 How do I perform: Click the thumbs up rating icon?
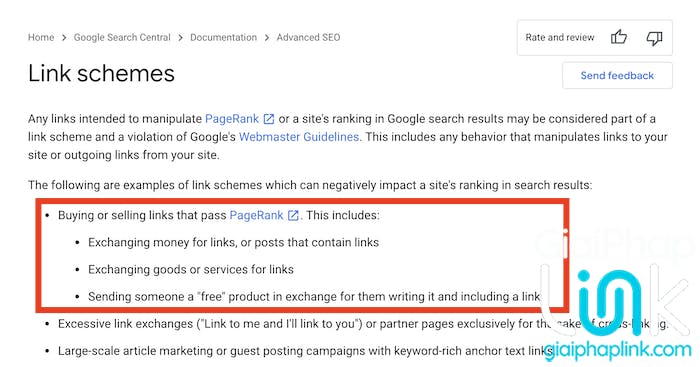[619, 37]
